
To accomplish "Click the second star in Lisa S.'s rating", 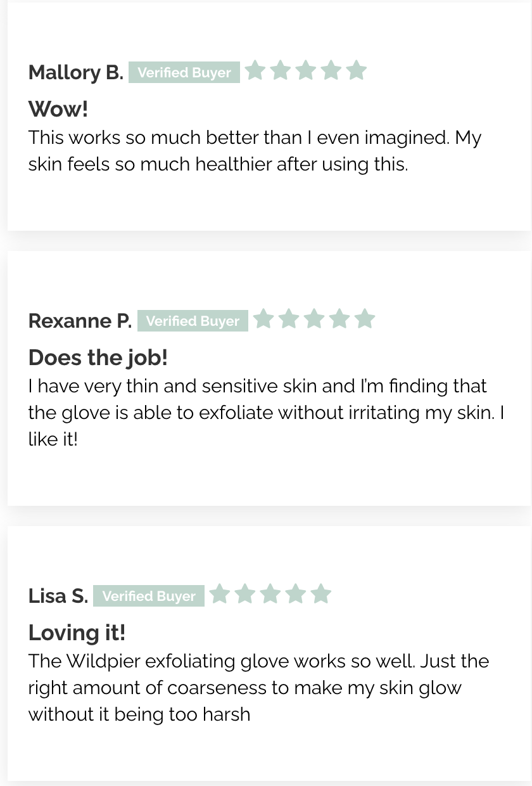I will coord(245,594).
